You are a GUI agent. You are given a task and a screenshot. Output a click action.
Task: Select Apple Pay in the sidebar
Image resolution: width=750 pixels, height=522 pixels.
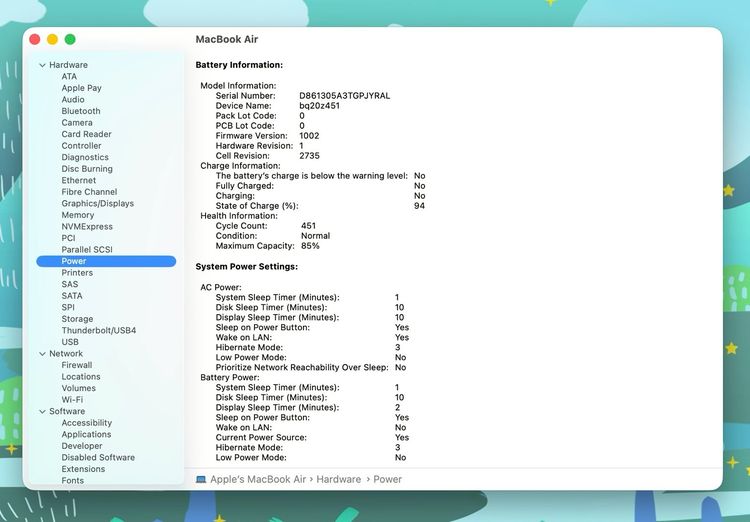(81, 88)
